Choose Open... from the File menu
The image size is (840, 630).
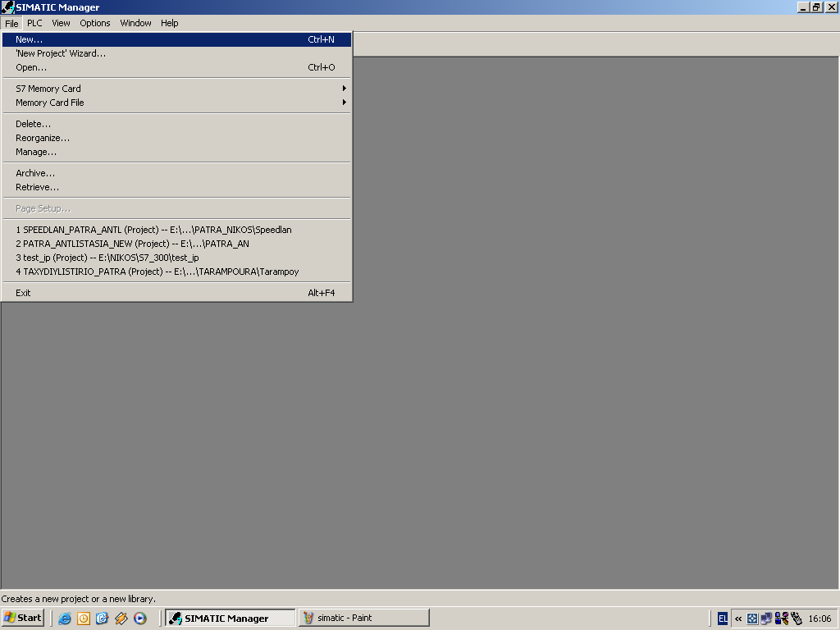[x=177, y=67]
